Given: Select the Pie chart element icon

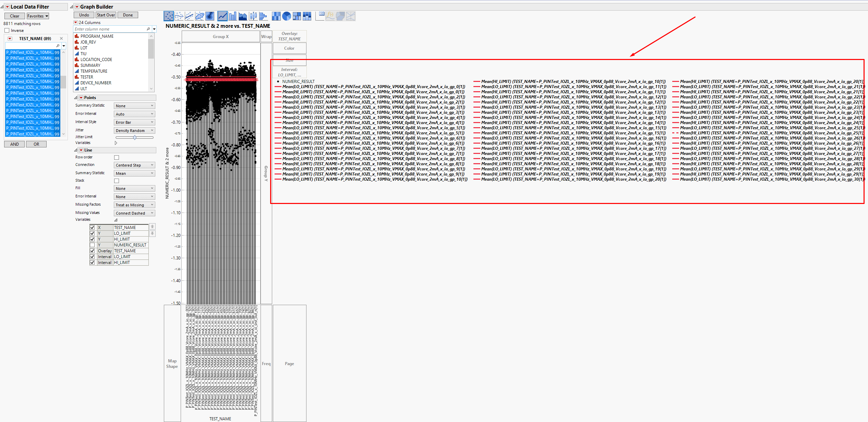Looking at the screenshot, I should 287,16.
